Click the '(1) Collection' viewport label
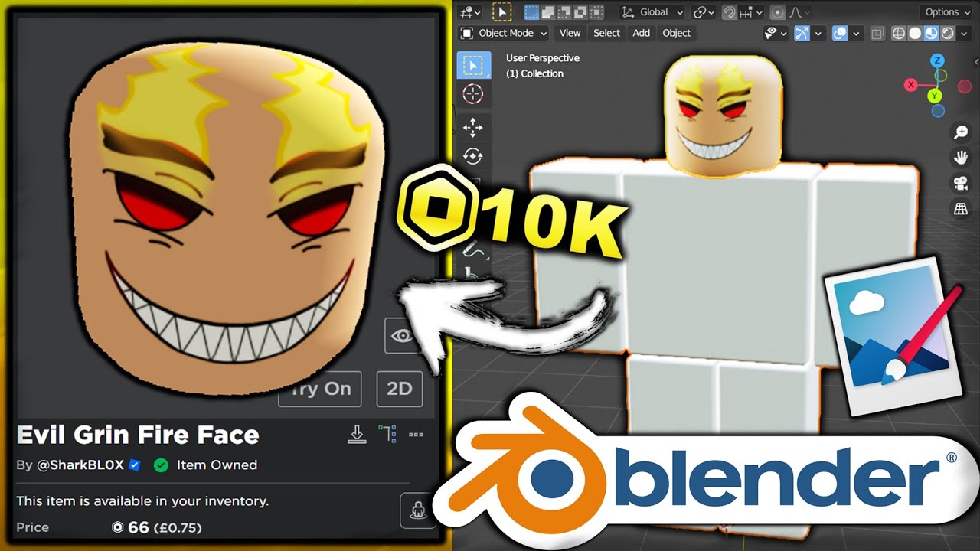Image resolution: width=980 pixels, height=551 pixels. (x=534, y=73)
